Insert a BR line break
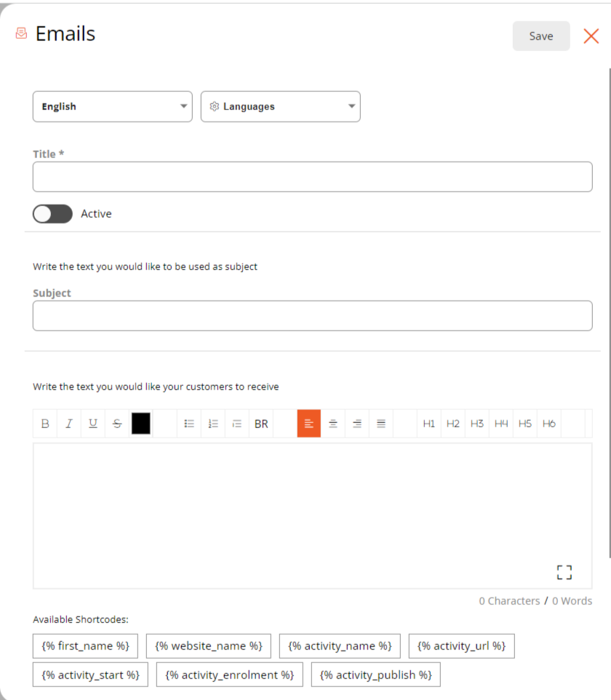This screenshot has height=700, width=611. pyautogui.click(x=261, y=423)
